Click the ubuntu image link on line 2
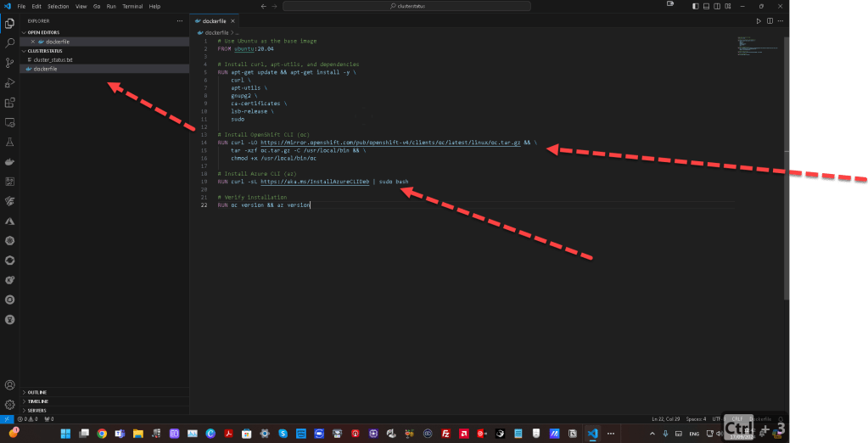This screenshot has width=868, height=443. tap(244, 48)
